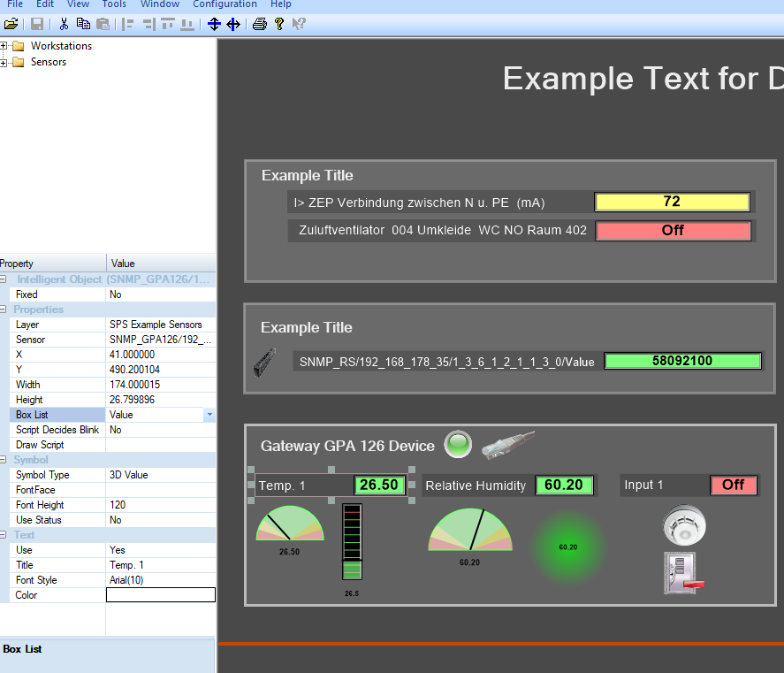Viewport: 784px width, 673px height.
Task: Click the Color property swatch field
Action: click(x=160, y=595)
